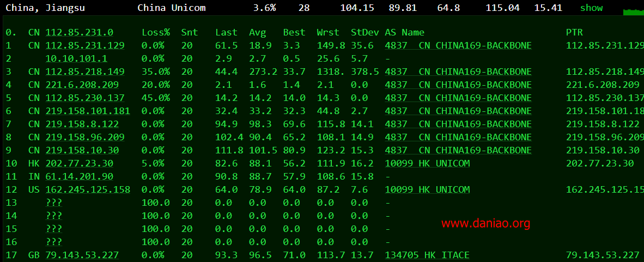Open AS 4837 CHINA169-BACKBONE link in hop 9
The height and width of the screenshot is (262, 644).
tap(458, 151)
